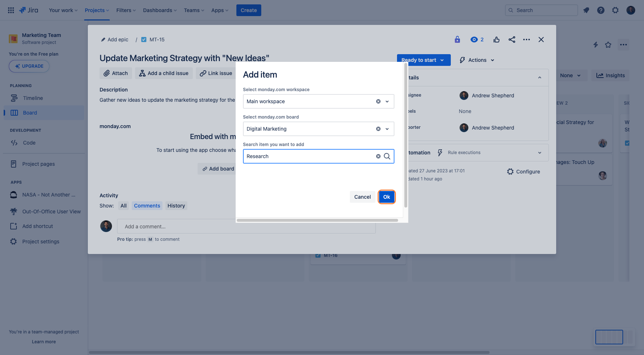Open the None group-by dropdown
Viewport: 644px width, 355px height.
click(570, 75)
